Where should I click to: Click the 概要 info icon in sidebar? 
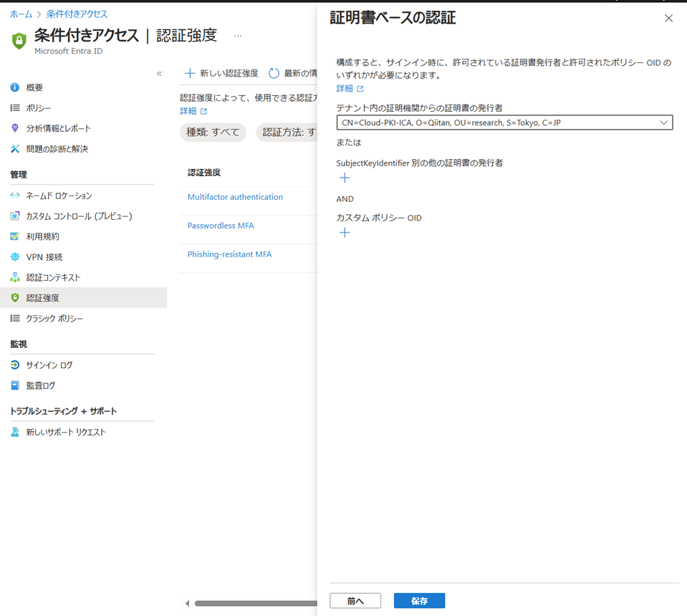15,87
